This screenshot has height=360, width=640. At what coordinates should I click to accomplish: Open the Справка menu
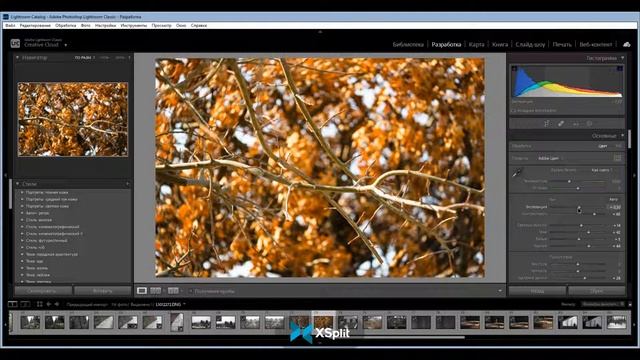click(199, 25)
